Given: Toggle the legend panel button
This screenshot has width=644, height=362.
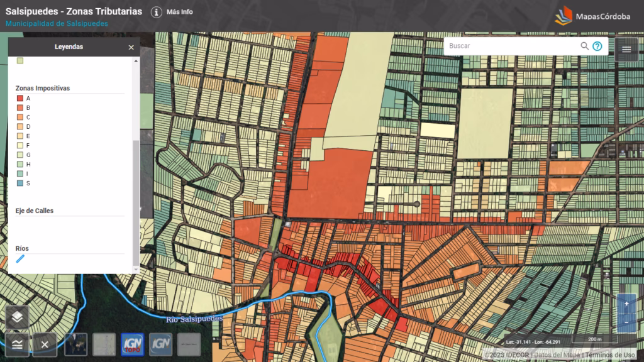Looking at the screenshot, I should tap(18, 344).
